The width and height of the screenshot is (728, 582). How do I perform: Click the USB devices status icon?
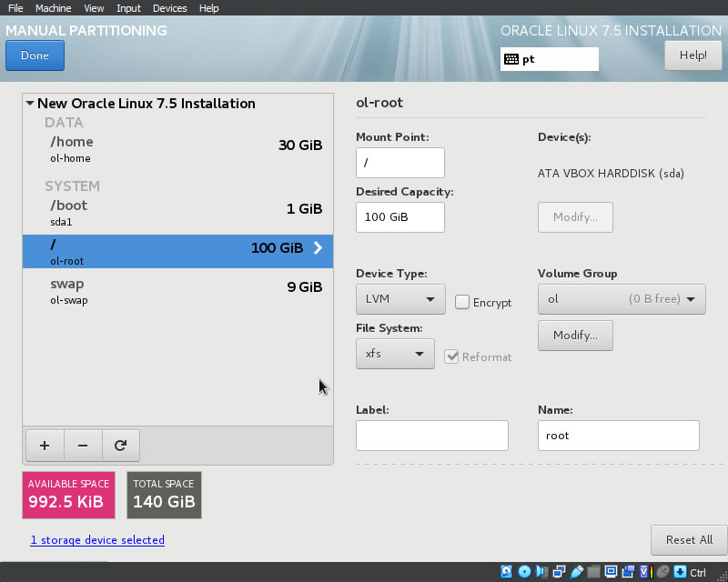coord(577,572)
